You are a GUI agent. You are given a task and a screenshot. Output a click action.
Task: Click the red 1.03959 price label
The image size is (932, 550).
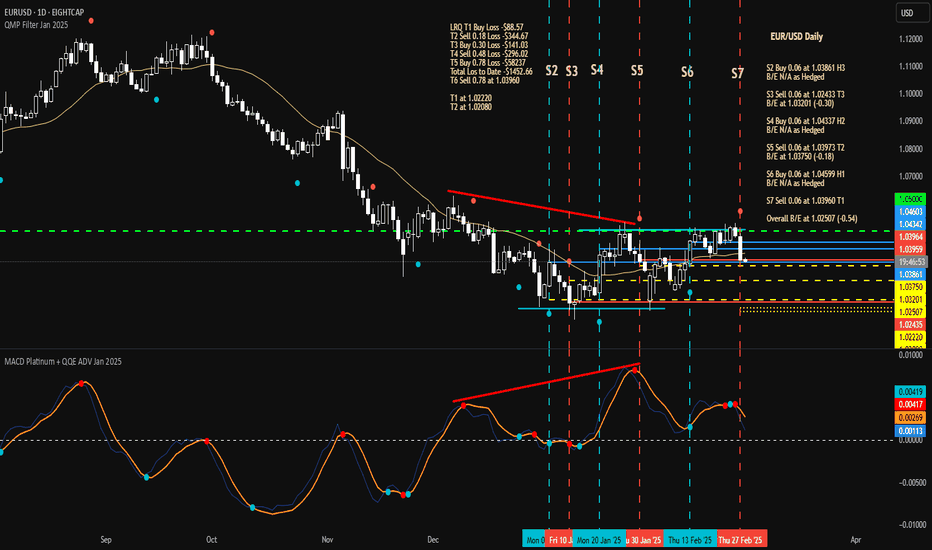click(910, 249)
